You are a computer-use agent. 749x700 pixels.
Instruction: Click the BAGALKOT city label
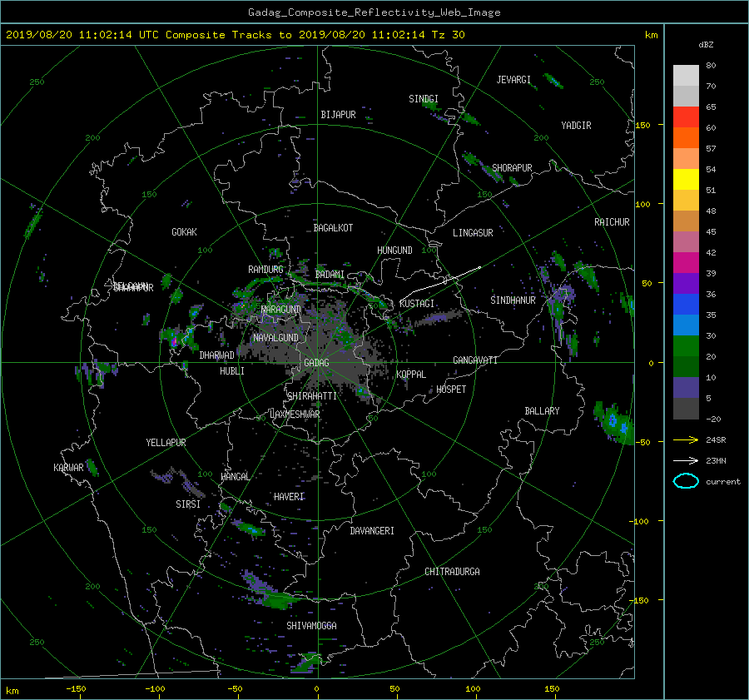coord(333,228)
